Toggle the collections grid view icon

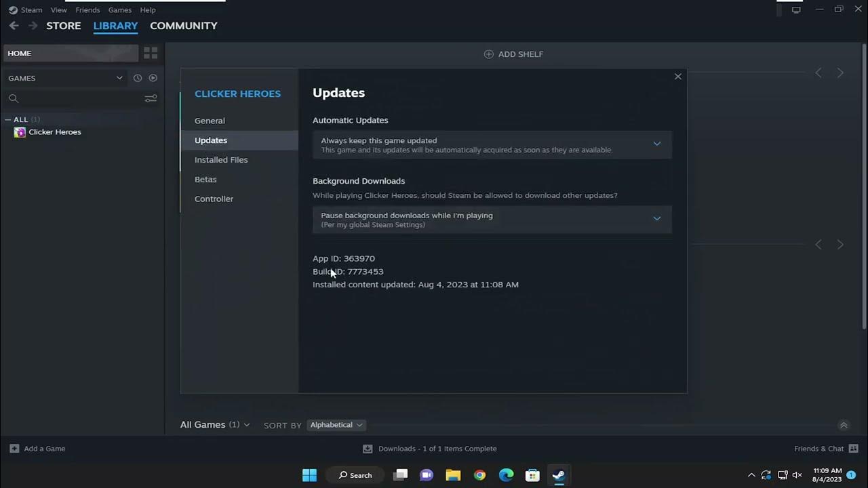pos(151,53)
